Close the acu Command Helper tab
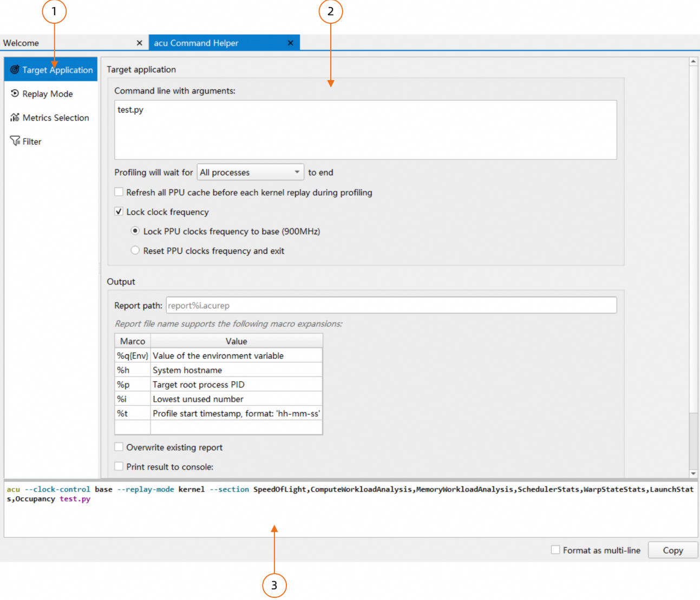This screenshot has height=600, width=700. pos(290,43)
